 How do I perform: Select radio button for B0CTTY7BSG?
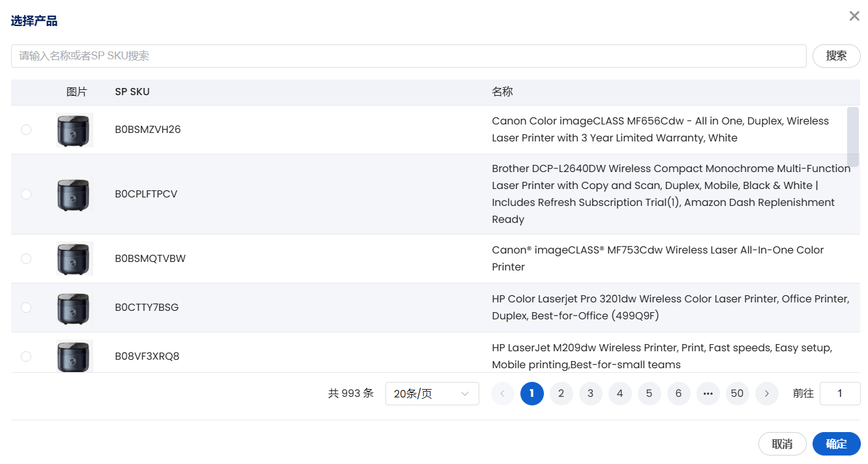pyautogui.click(x=26, y=308)
